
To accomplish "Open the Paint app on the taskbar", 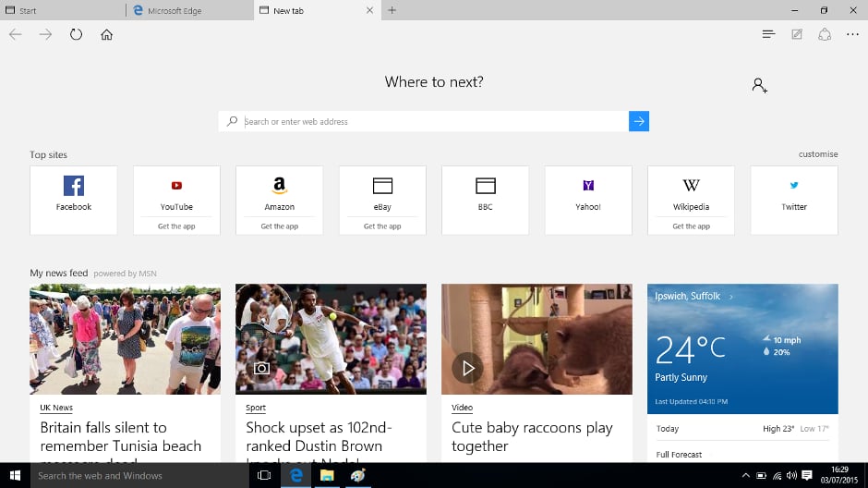I will [358, 475].
